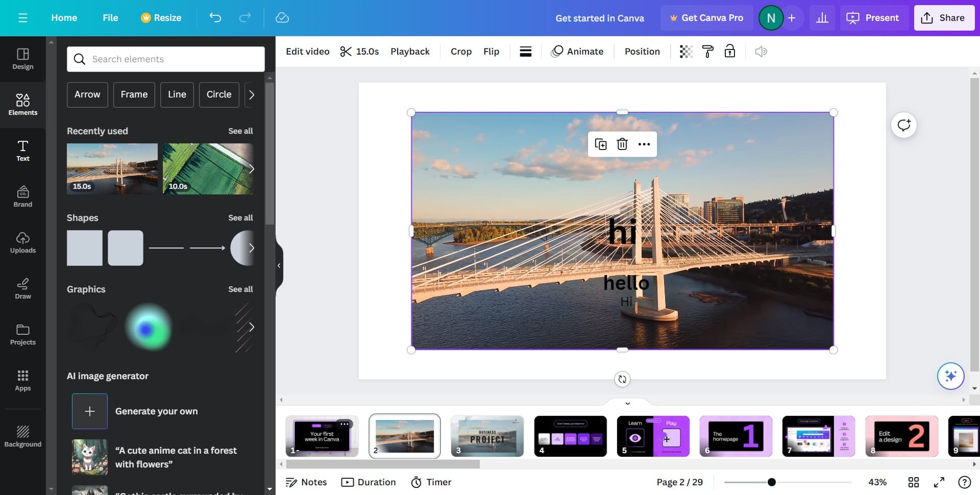Delete the selected video with trash icon
Image resolution: width=980 pixels, height=495 pixels.
pyautogui.click(x=622, y=144)
